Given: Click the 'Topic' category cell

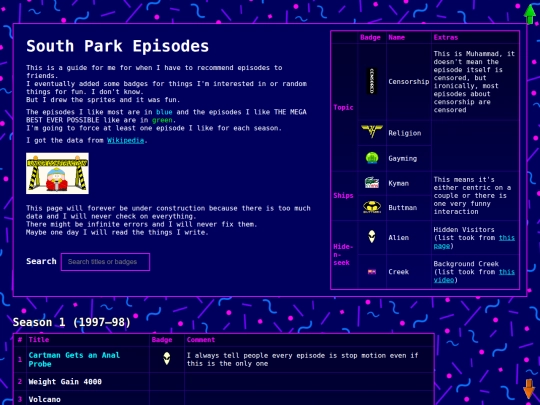Looking at the screenshot, I should (x=343, y=107).
